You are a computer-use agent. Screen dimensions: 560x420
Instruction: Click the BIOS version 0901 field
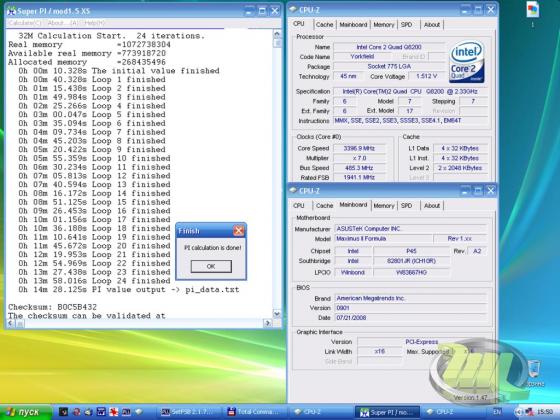pos(411,308)
